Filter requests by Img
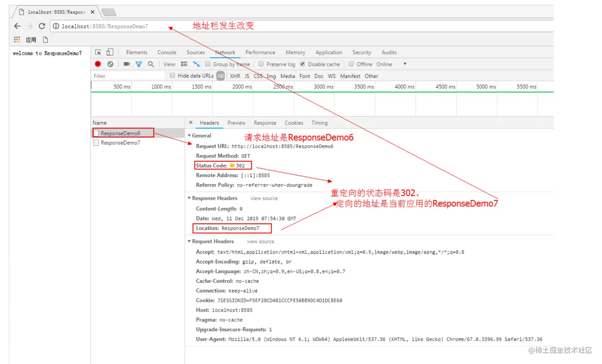 pos(271,76)
